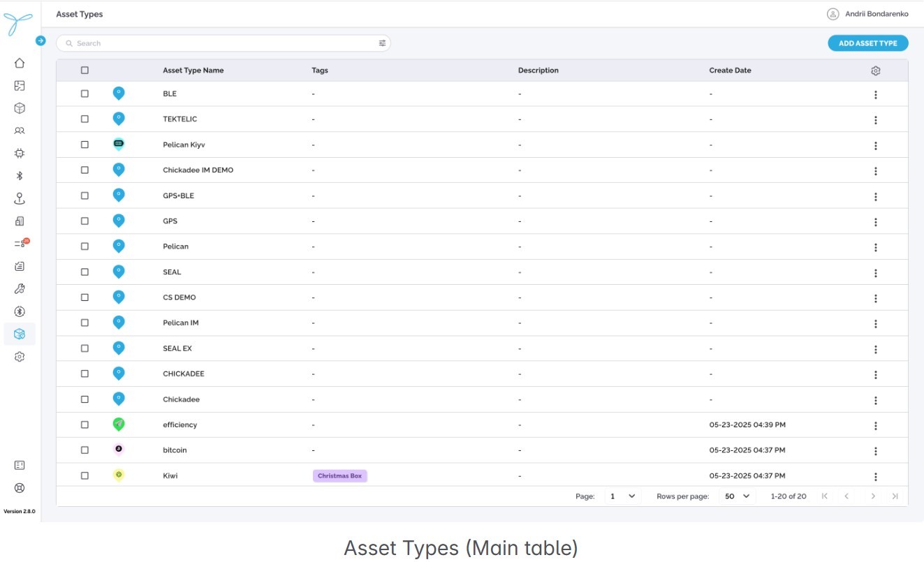Open the alerts icon with the red badge
924x562 pixels.
point(21,243)
